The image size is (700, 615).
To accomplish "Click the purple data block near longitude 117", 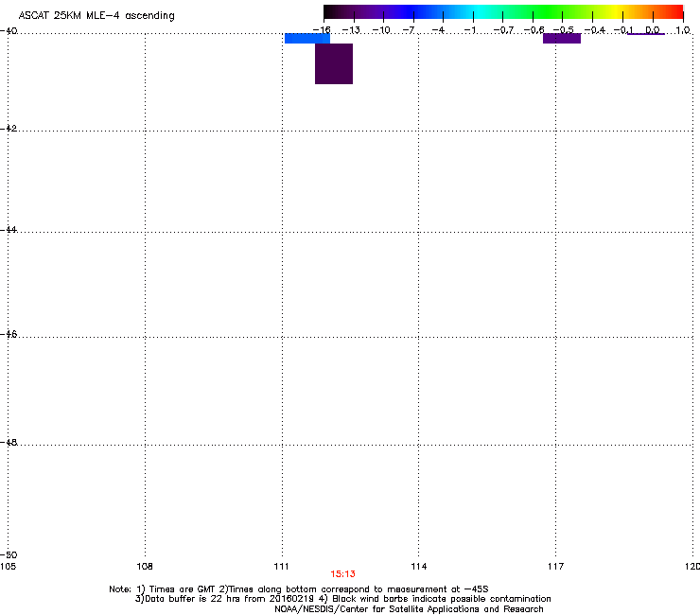I will tap(562, 39).
